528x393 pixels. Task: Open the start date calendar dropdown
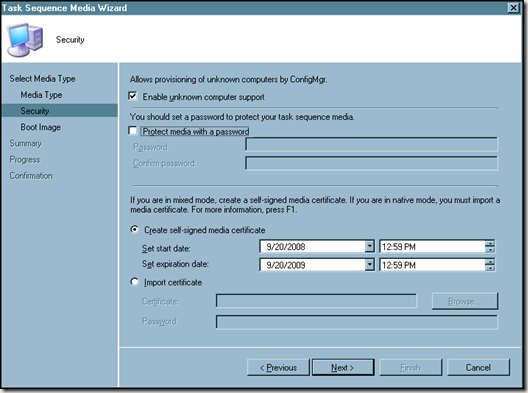pos(369,247)
